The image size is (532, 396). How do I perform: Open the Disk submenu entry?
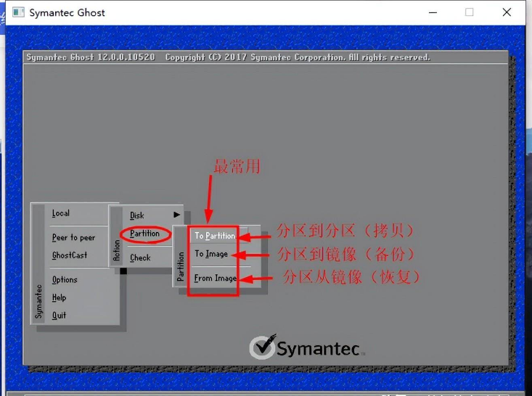pos(137,215)
